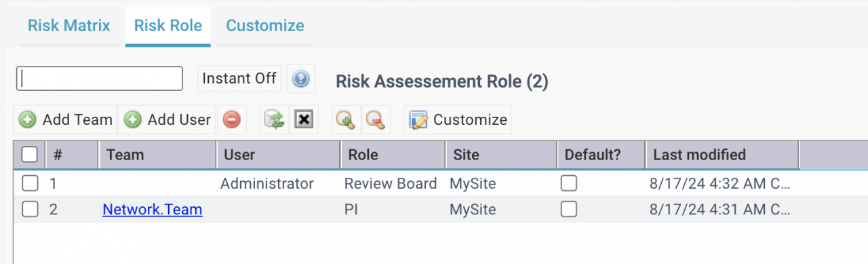Viewport: 868px width, 264px height.
Task: Switch to the Customize tab
Action: click(265, 26)
